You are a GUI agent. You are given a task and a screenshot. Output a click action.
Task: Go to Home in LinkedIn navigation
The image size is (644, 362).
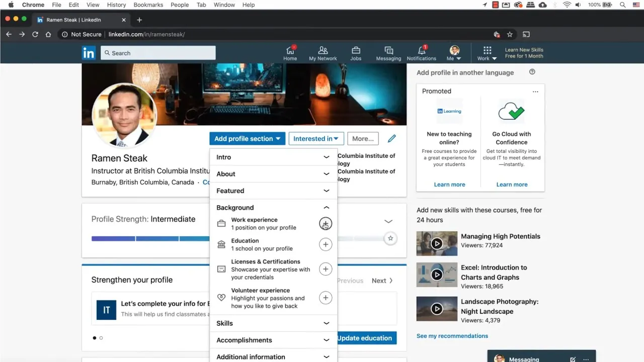coord(290,53)
